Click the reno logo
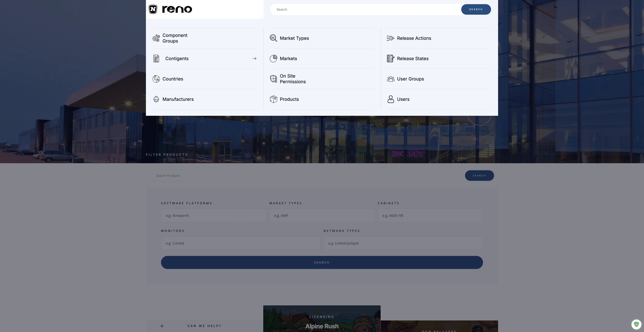The height and width of the screenshot is (332, 644). 170,9
